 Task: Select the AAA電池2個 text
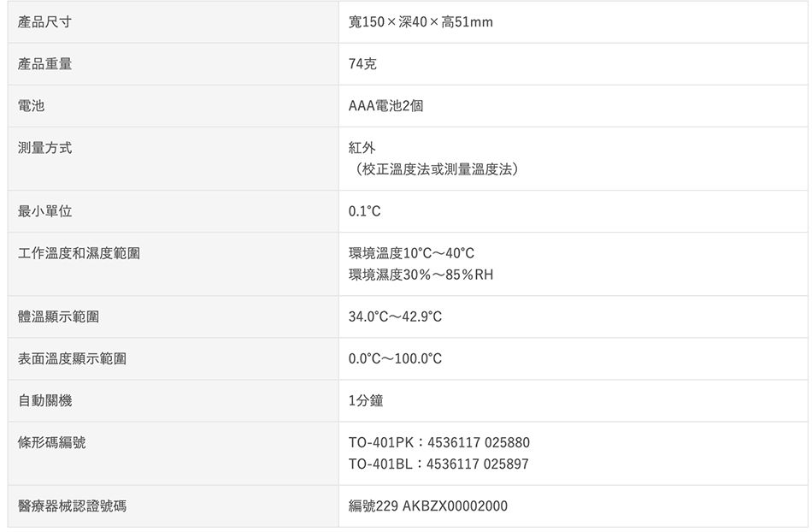click(385, 106)
